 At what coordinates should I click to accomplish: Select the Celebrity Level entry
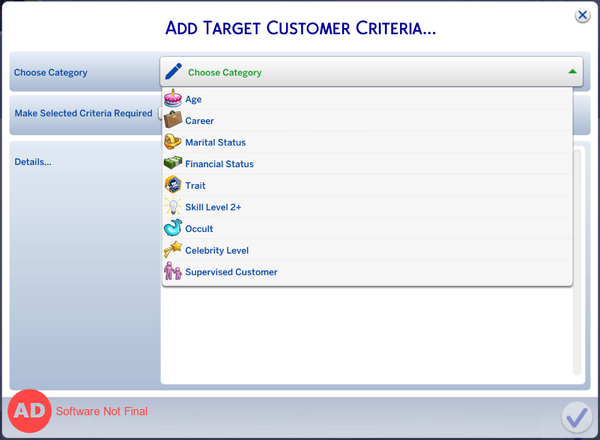coord(217,251)
